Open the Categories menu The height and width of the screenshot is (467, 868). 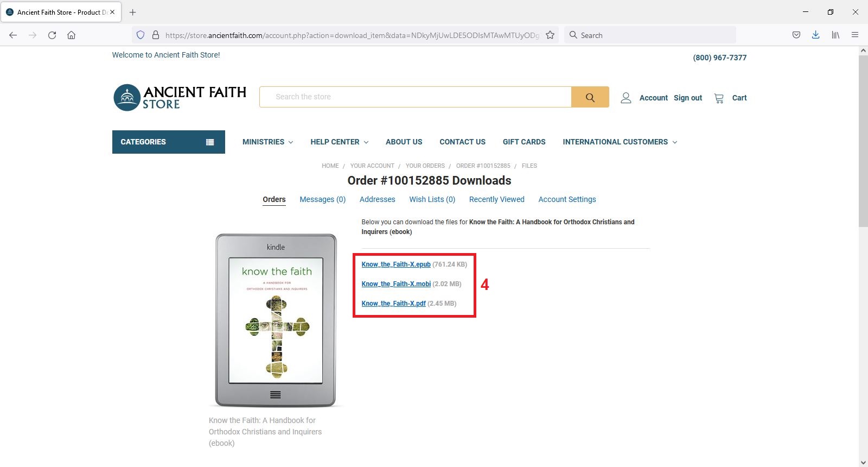(x=168, y=142)
